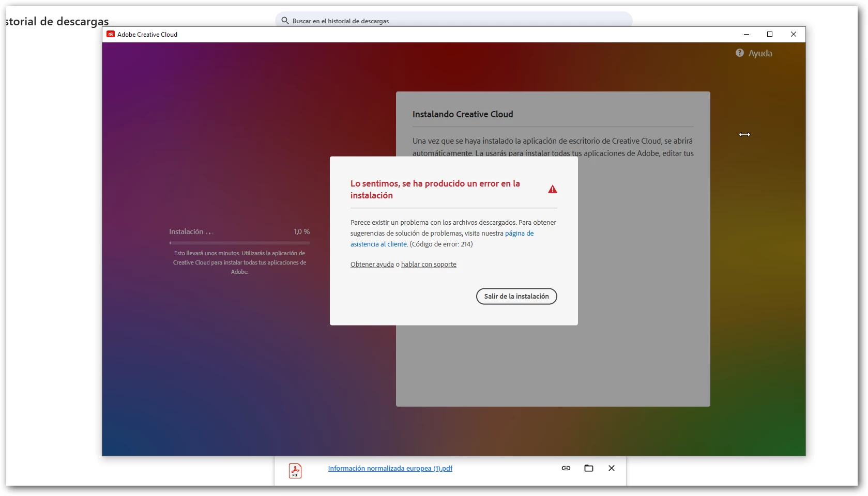The height and width of the screenshot is (496, 868).
Task: Click the error title Lo sentimos text
Action: pyautogui.click(x=435, y=189)
